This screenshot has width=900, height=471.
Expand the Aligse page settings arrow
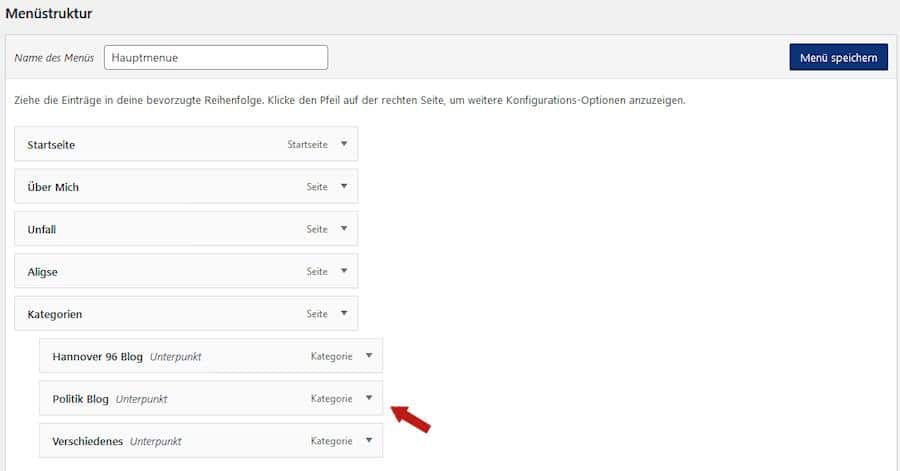[343, 271]
